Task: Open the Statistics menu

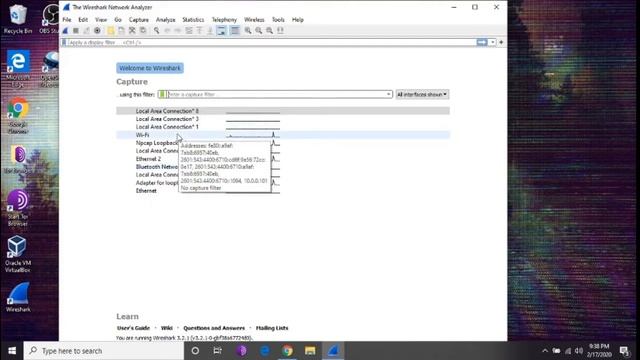Action: coord(193,20)
